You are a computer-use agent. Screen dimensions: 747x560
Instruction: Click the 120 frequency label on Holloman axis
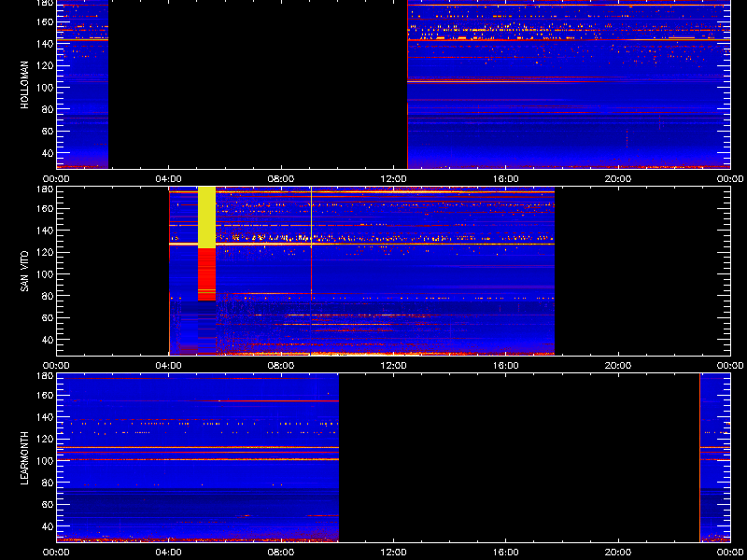pos(45,65)
